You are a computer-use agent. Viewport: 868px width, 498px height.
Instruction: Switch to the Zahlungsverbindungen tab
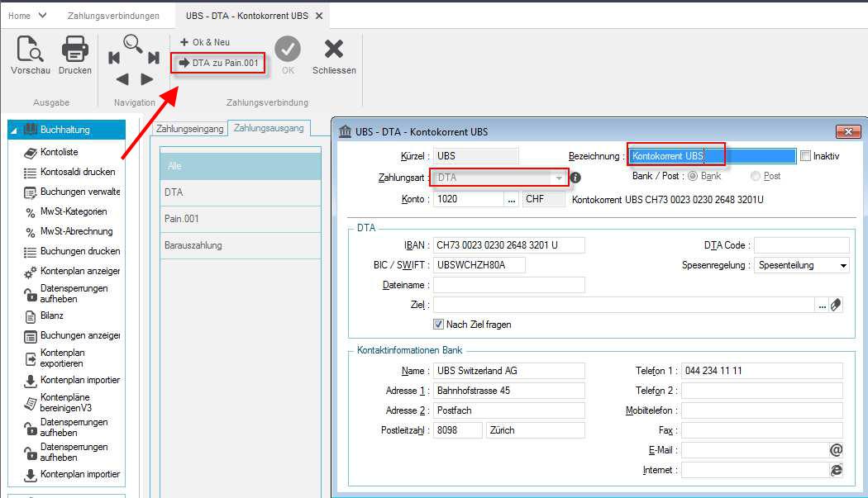[113, 16]
